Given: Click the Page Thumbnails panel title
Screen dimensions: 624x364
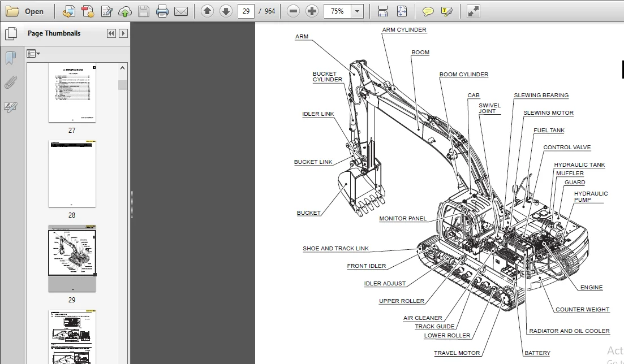Looking at the screenshot, I should tap(54, 33).
